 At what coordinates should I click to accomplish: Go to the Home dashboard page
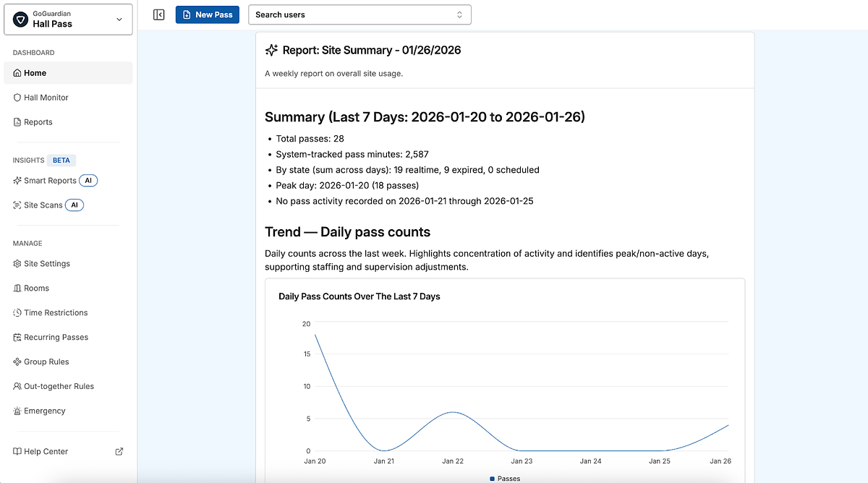pos(35,73)
